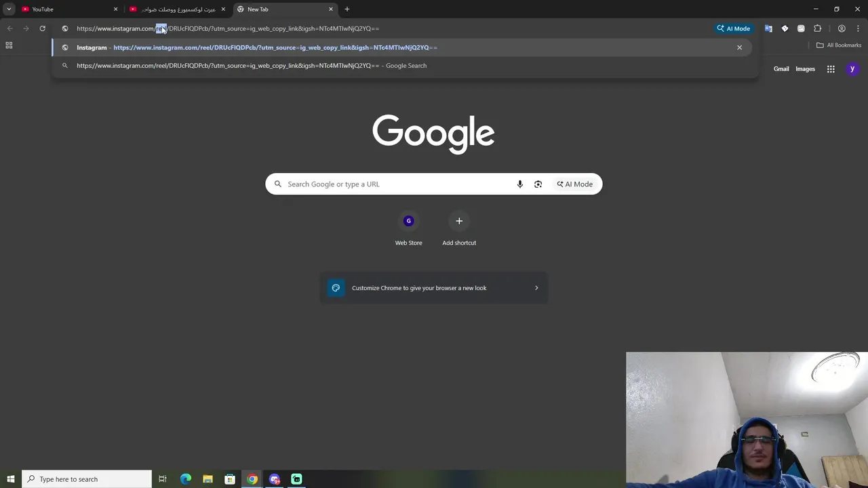
Task: Open the Windows Start menu
Action: [11, 479]
